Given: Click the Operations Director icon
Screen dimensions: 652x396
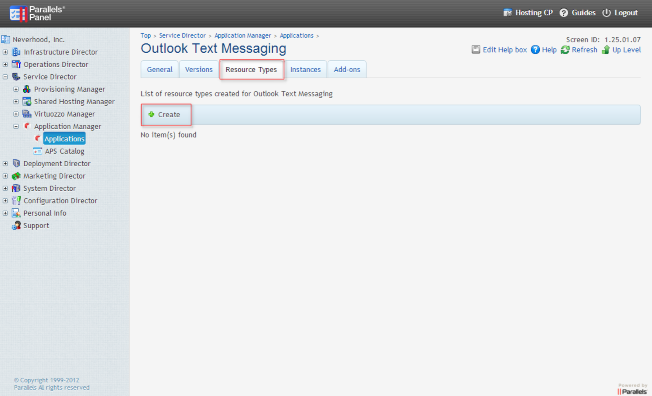Looking at the screenshot, I should tap(16, 64).
